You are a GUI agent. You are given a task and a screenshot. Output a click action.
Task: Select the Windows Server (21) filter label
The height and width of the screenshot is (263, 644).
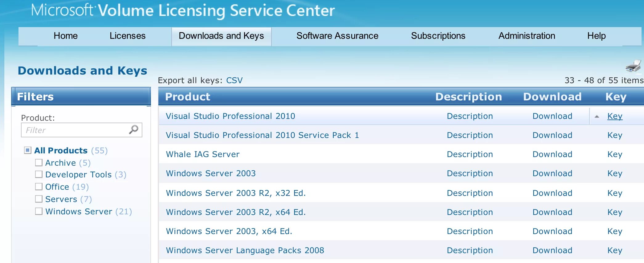(88, 212)
